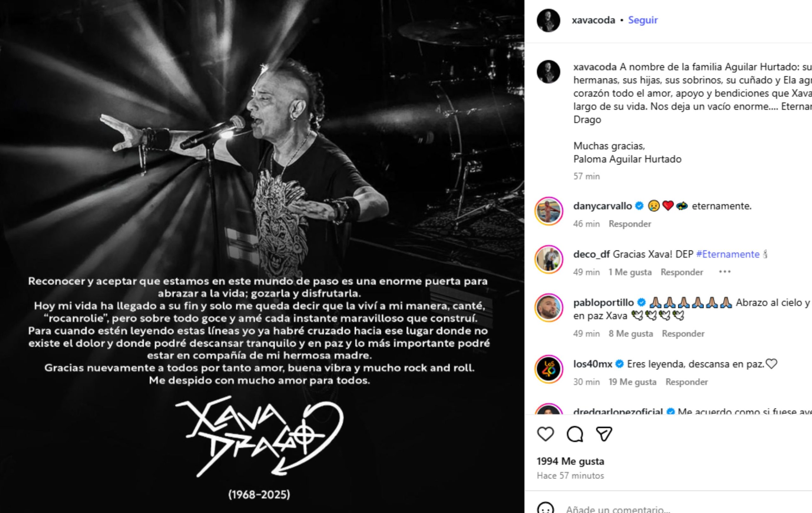Open xavacoda profile from header username
Screen dimensions: 812x513
pos(593,20)
